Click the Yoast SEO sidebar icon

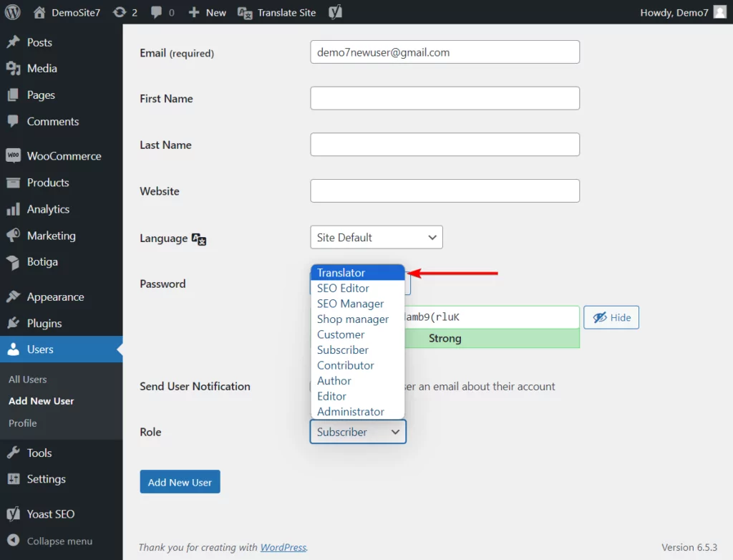13,513
